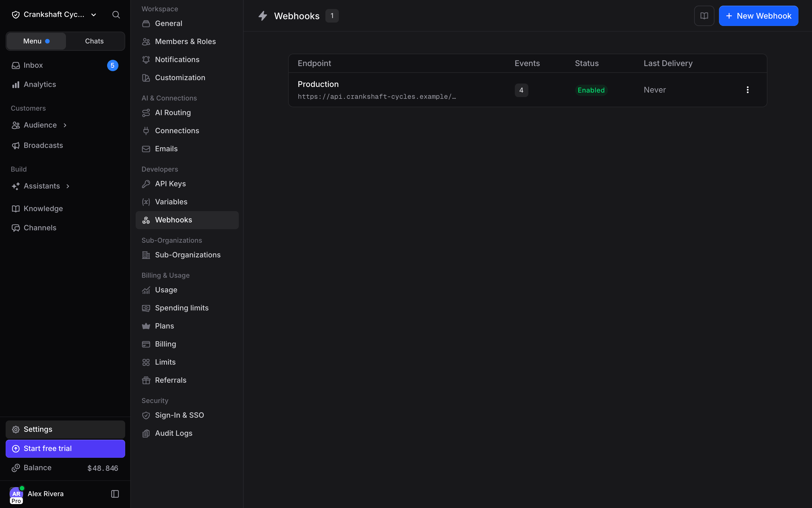Viewport: 812px width, 508px height.
Task: Click the Notifications bell icon
Action: pyautogui.click(x=146, y=60)
